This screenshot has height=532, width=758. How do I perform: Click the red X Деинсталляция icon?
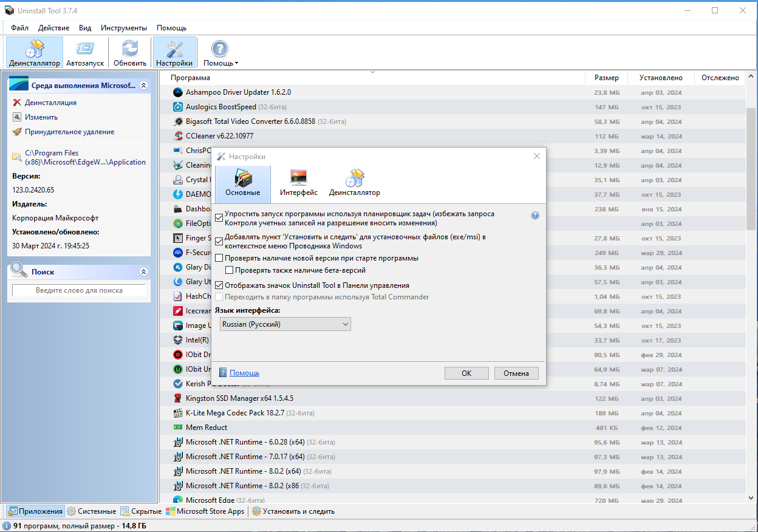coord(17,103)
